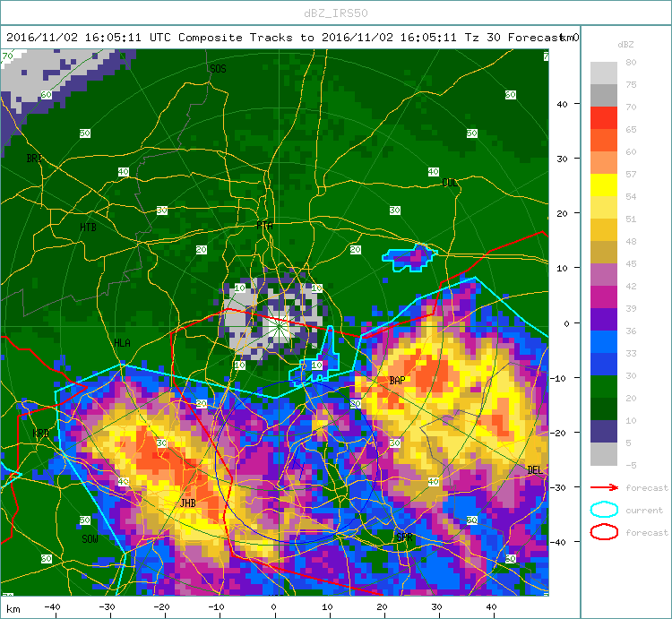Click the BRI station label
Screen dimensions: 672x619
34,158
